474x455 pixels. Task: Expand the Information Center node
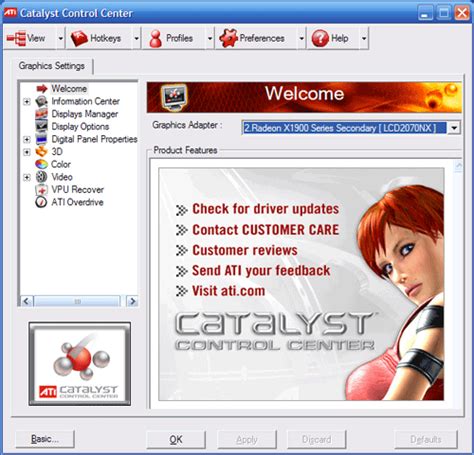tap(27, 102)
